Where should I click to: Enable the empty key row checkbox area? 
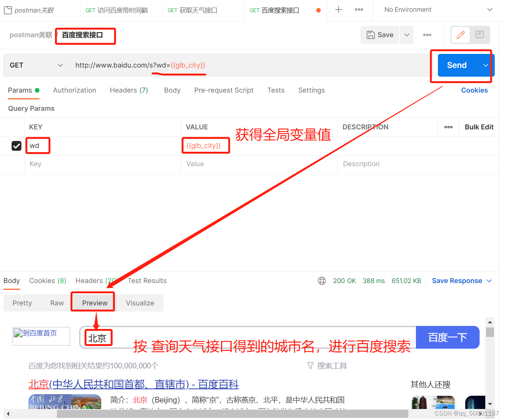pyautogui.click(x=16, y=164)
